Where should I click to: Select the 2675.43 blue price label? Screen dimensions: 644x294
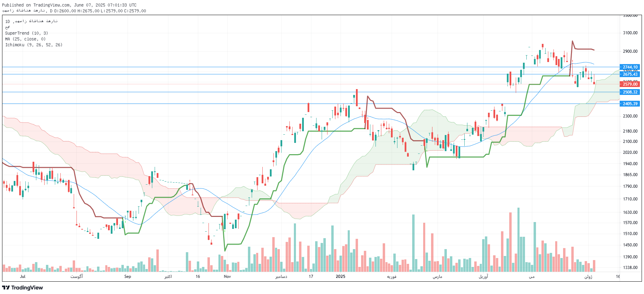click(630, 74)
